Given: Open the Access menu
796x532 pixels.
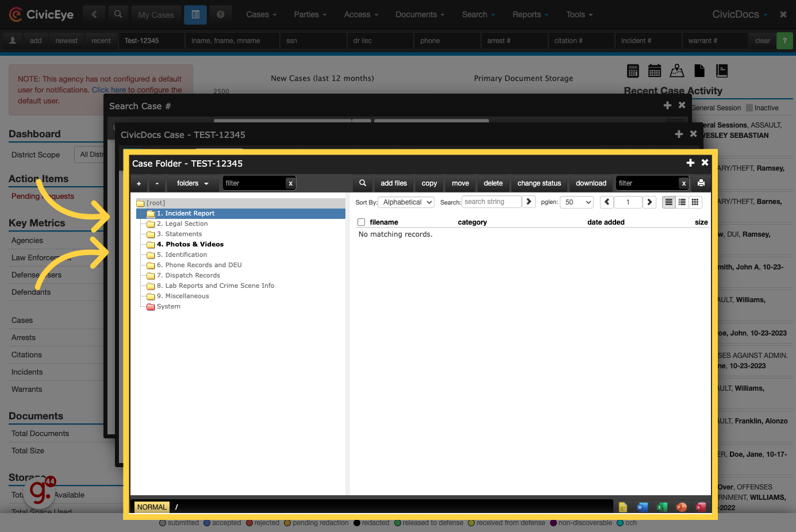Looking at the screenshot, I should [362, 14].
